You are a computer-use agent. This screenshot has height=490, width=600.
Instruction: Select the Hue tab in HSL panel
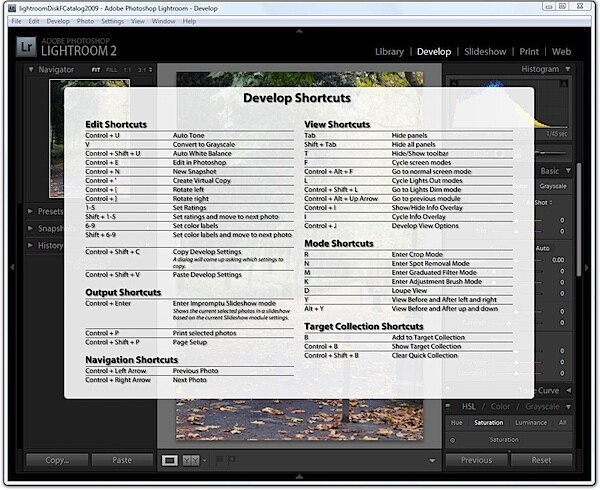pos(457,423)
